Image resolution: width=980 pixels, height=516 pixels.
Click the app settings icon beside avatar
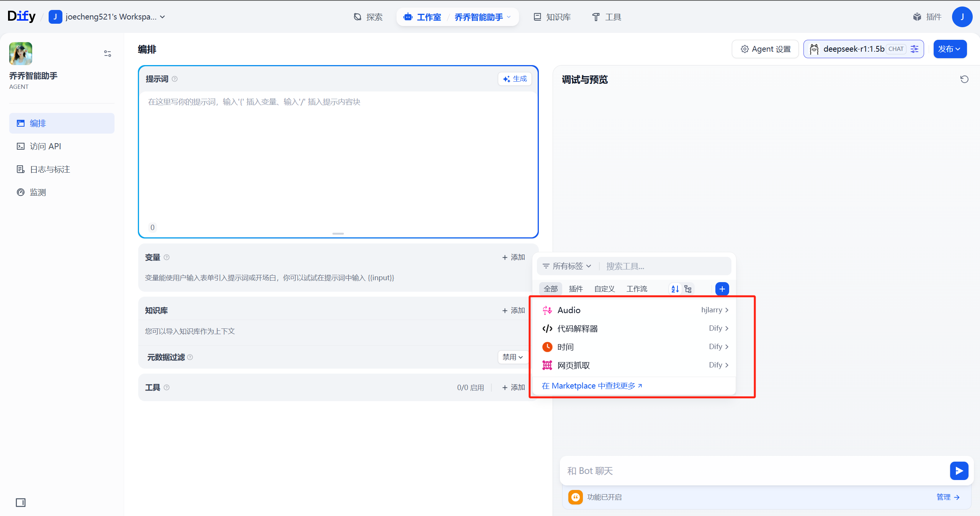(x=108, y=54)
